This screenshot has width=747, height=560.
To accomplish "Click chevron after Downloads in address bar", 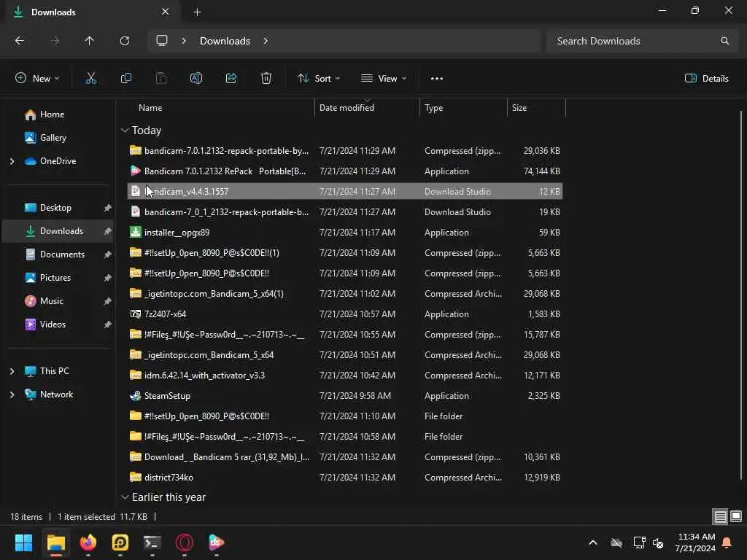I will 266,41.
